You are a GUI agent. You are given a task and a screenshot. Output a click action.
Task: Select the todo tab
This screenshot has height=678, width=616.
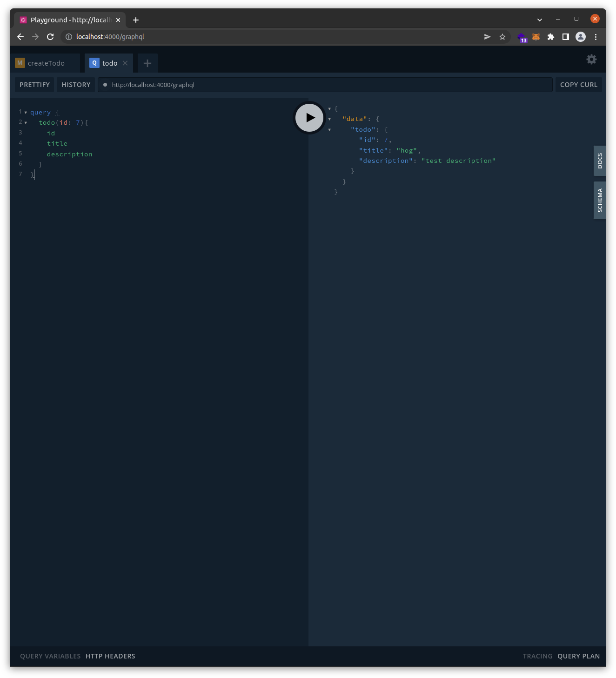pos(109,63)
